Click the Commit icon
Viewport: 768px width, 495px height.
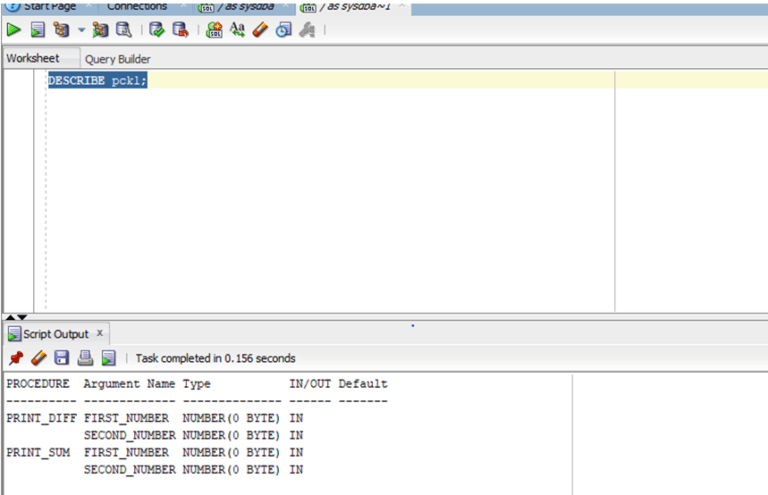[x=157, y=30]
